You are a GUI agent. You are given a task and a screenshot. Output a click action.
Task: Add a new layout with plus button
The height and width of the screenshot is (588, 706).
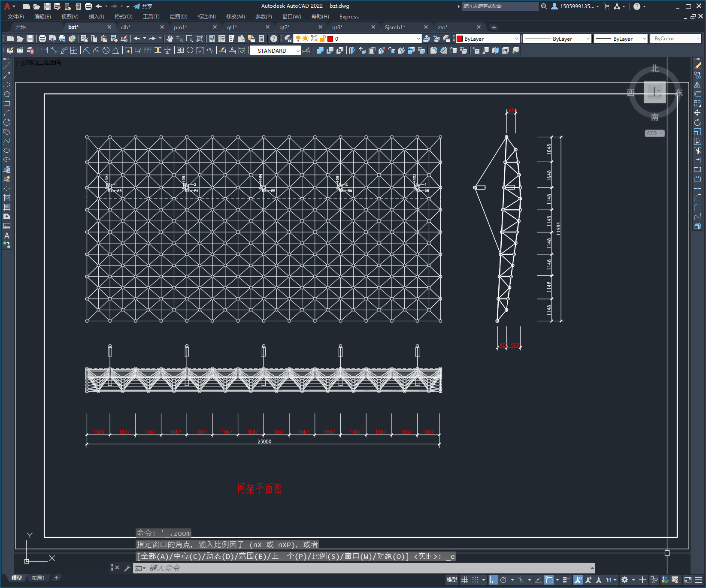57,578
